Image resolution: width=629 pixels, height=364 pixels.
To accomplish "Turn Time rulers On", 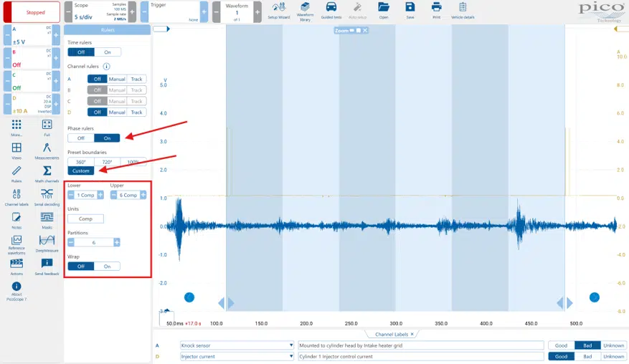I will [x=108, y=52].
